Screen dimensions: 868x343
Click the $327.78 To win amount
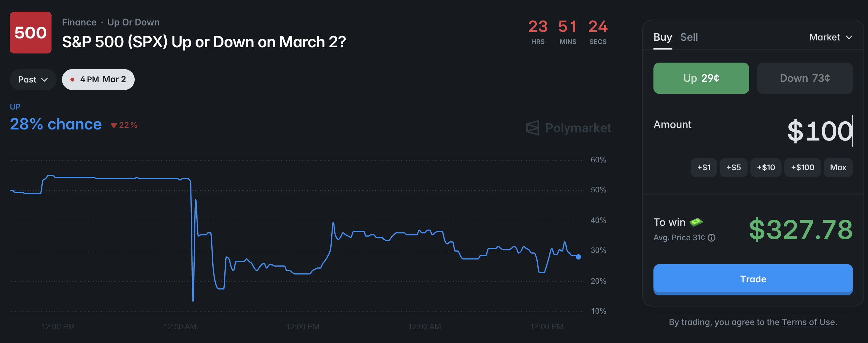[801, 230]
